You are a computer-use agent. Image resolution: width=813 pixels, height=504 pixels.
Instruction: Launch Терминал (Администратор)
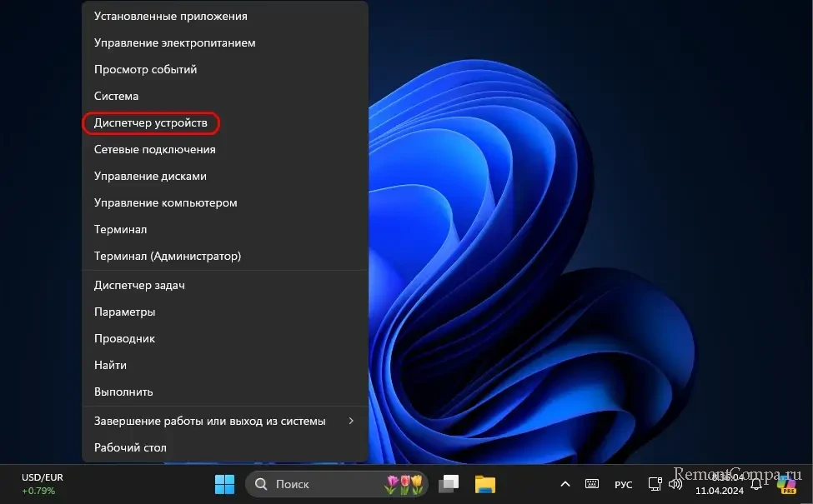[168, 257]
